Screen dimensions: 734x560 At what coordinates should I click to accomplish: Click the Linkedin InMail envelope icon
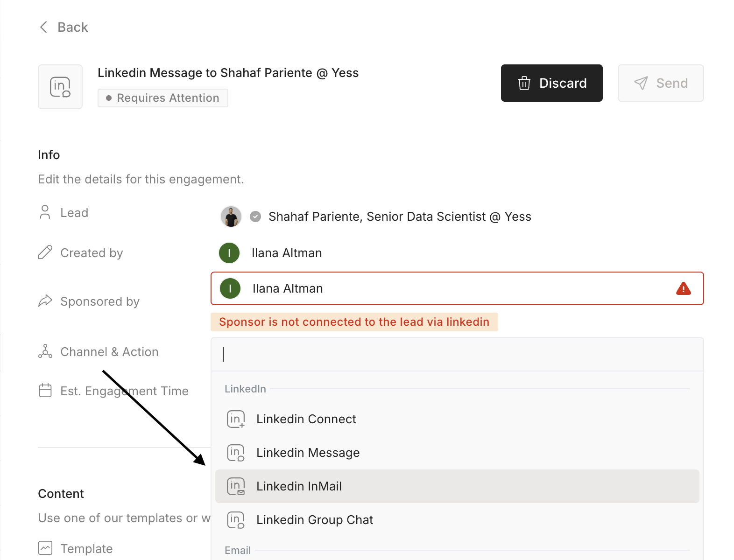(236, 486)
